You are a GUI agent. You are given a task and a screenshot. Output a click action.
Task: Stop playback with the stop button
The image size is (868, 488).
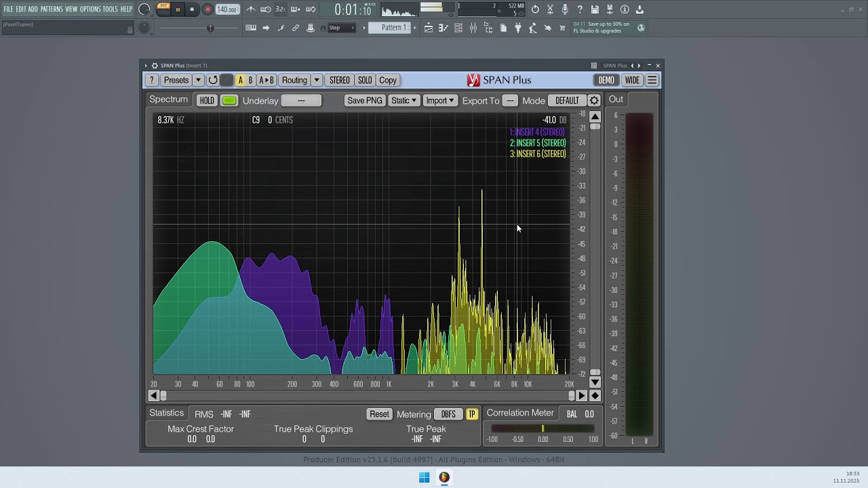(192, 9)
